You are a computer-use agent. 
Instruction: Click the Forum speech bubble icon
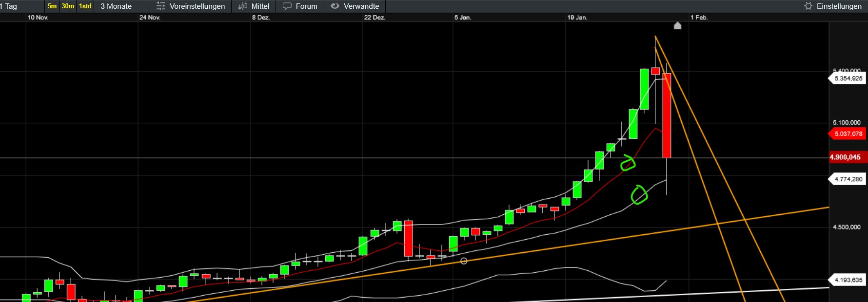point(287,6)
